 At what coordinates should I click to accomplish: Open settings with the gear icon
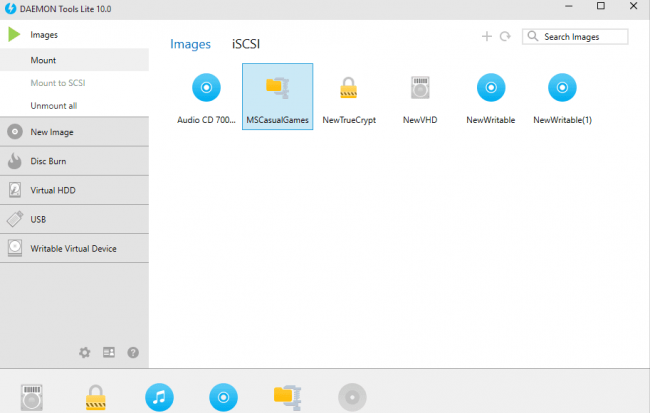pos(85,352)
